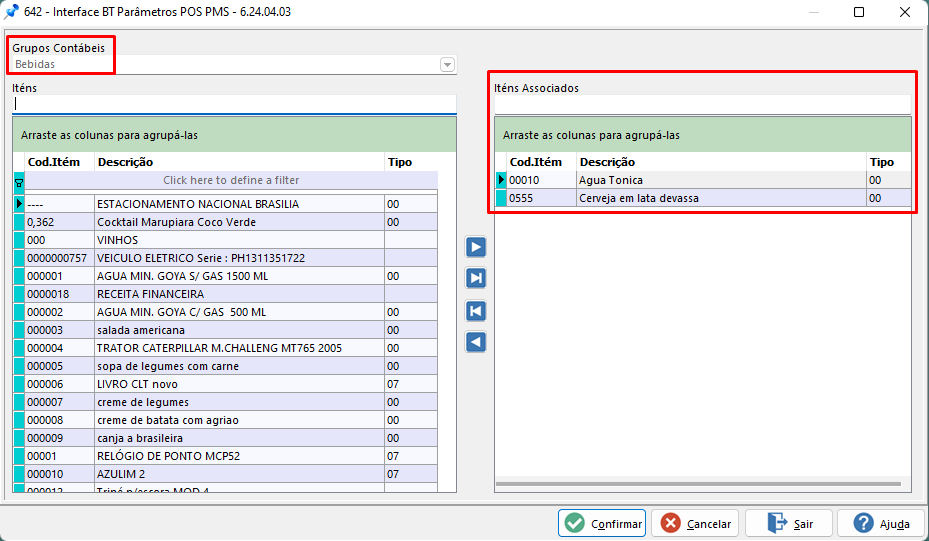The width and height of the screenshot is (929, 541).
Task: Click code cell 0000000757
Action: coord(59,258)
